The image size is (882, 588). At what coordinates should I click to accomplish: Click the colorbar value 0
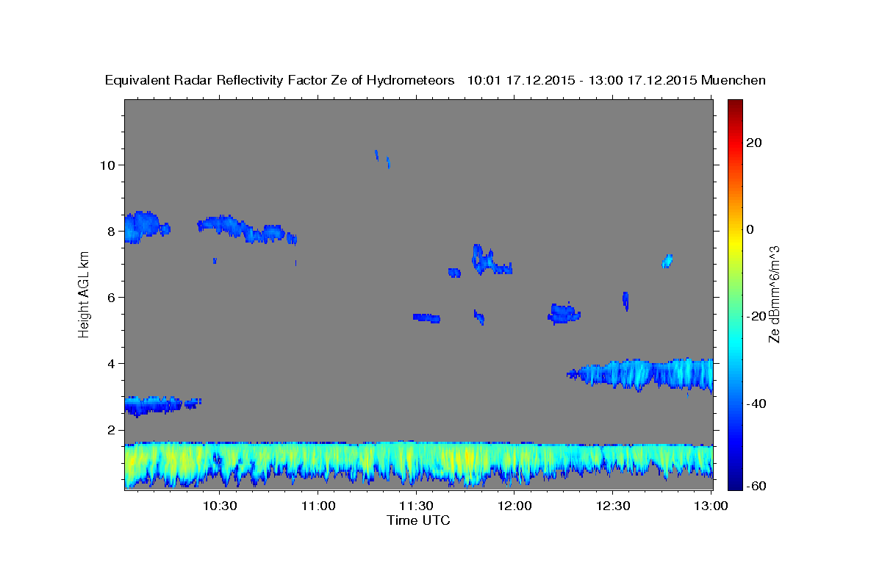750,229
